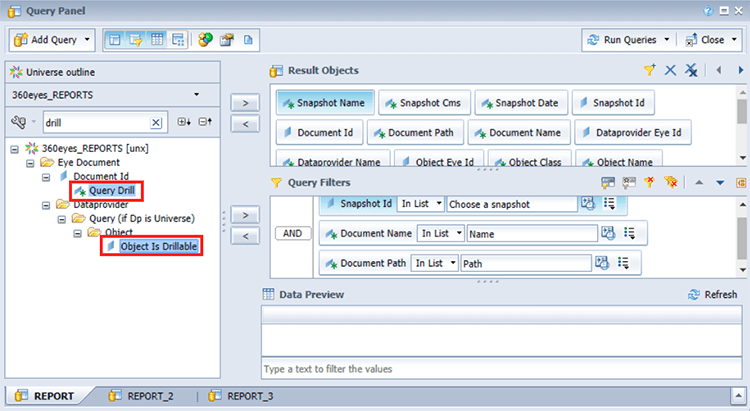The image size is (750, 411).
Task: Collapse the Document Id node
Action: [46, 177]
